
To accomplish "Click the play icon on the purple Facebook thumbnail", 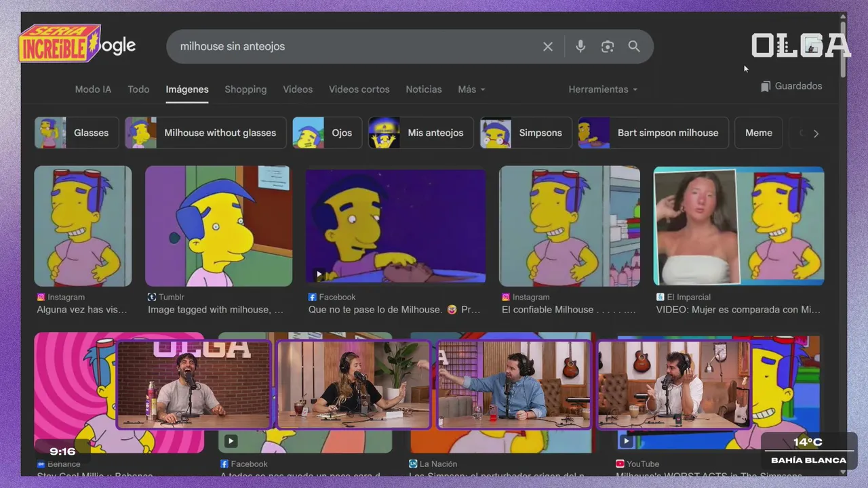I will 319,274.
